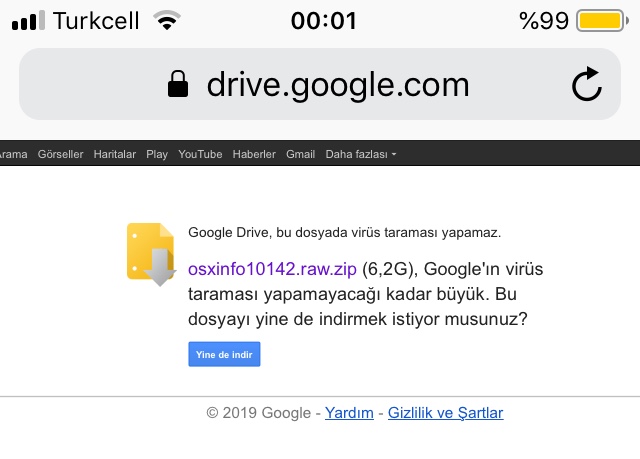Tap the 00:01 clock in status bar
The width and height of the screenshot is (640, 459).
pyautogui.click(x=323, y=21)
